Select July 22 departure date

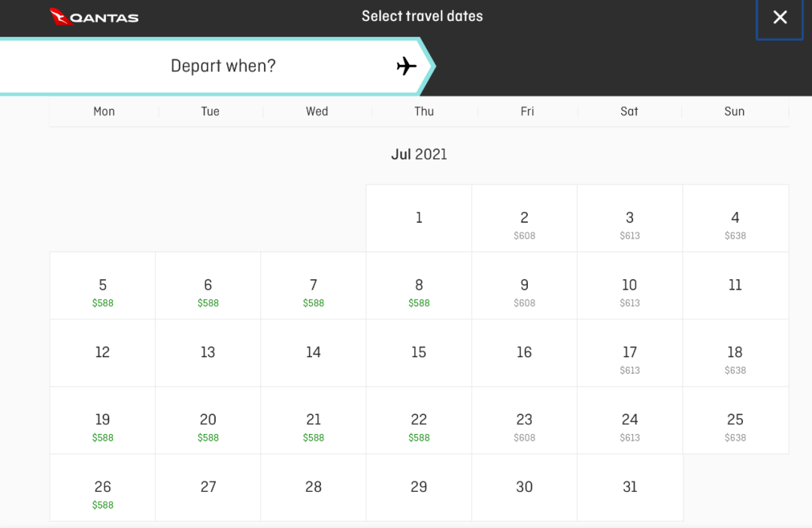[419, 426]
